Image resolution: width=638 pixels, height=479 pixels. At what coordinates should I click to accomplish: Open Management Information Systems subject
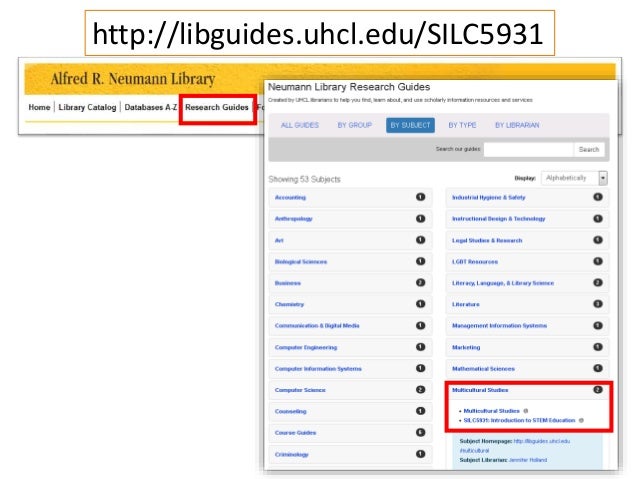499,326
